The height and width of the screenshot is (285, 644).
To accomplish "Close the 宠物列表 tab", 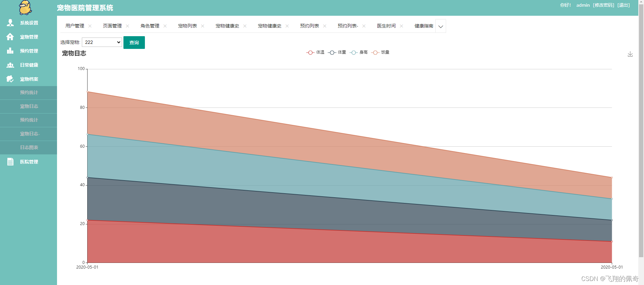I will click(x=203, y=26).
